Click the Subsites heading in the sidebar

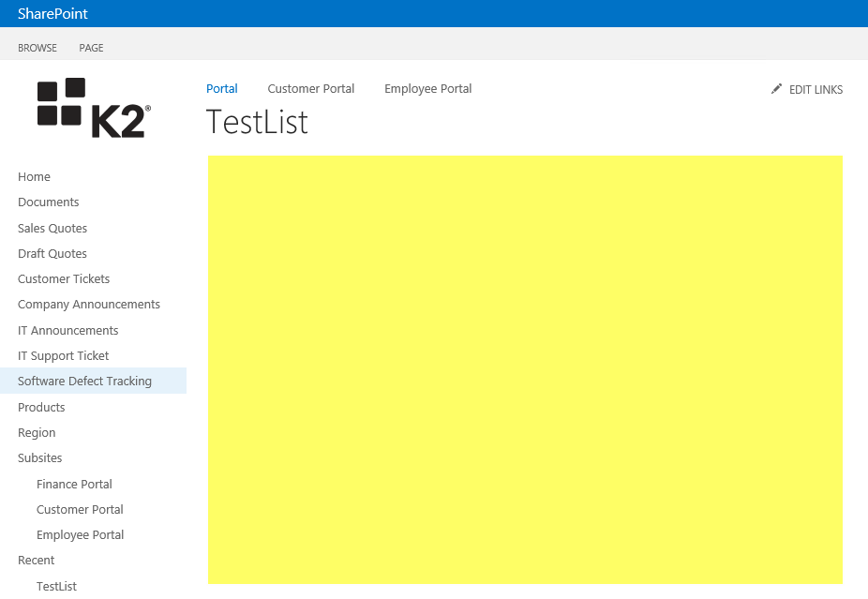tap(40, 457)
